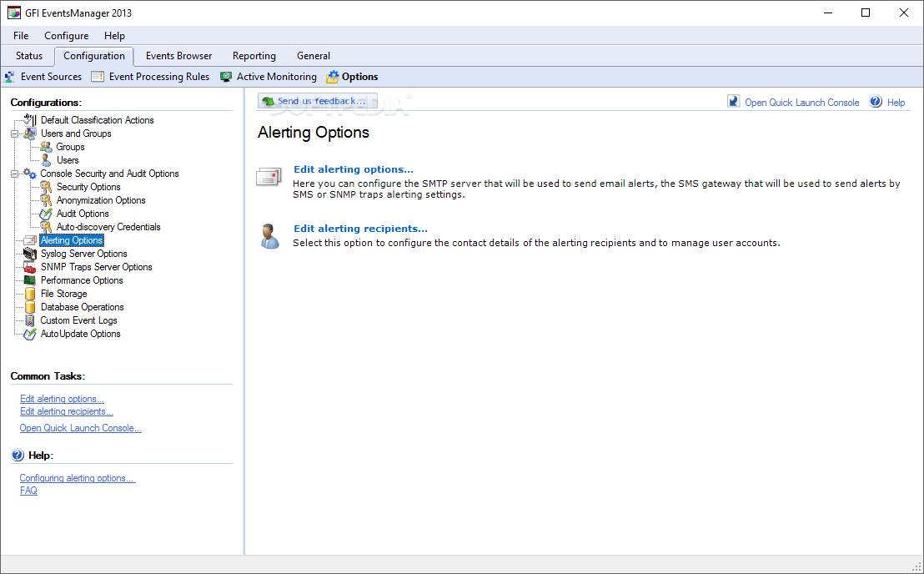
Task: Select Custom Event Logs tree item
Action: 78,320
